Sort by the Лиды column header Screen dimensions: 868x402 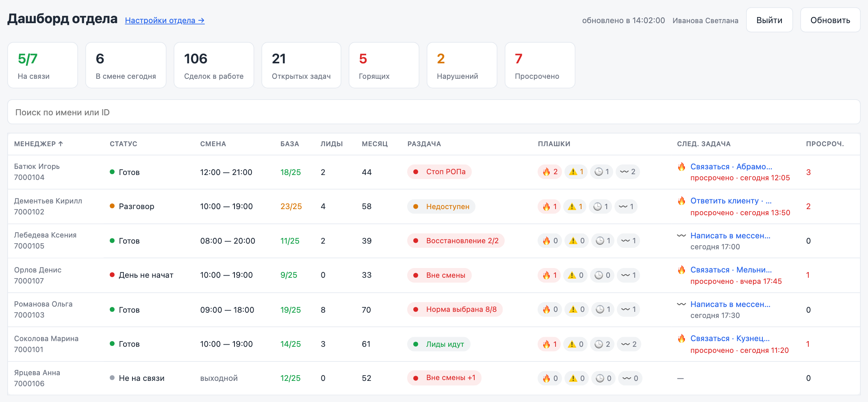[x=332, y=144]
